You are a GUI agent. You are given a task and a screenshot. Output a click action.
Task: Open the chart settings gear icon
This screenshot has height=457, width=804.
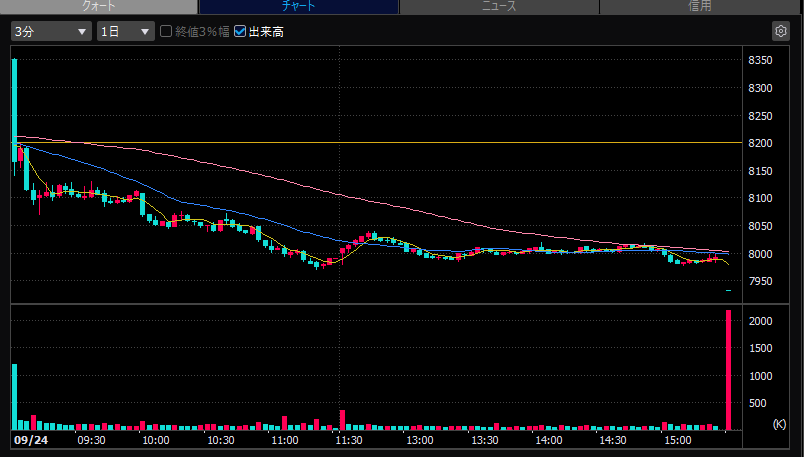tap(780, 31)
